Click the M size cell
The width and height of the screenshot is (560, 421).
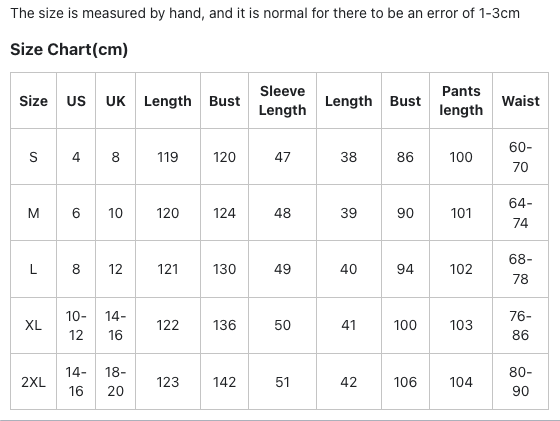[33, 213]
